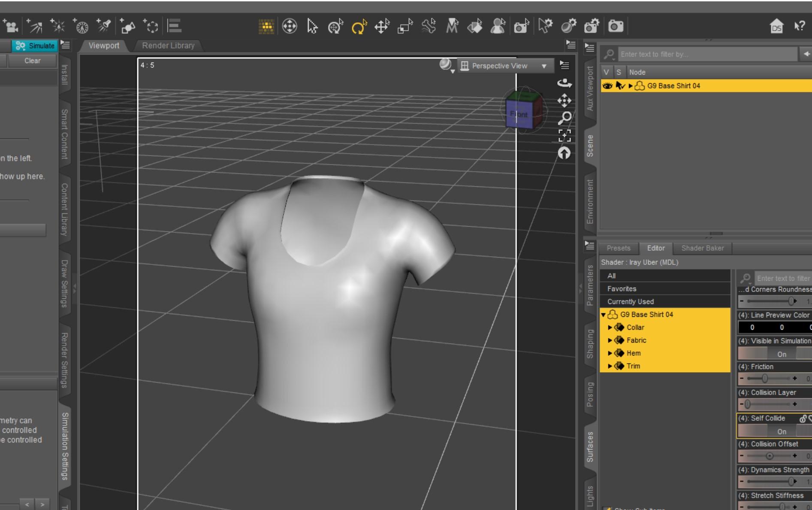
Task: Activate the What's This help cursor
Action: click(x=800, y=27)
